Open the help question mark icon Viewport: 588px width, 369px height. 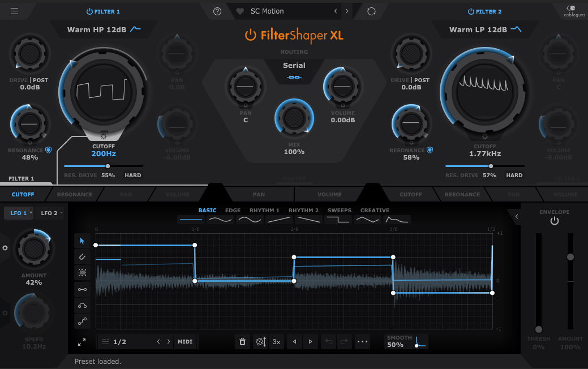(x=217, y=11)
